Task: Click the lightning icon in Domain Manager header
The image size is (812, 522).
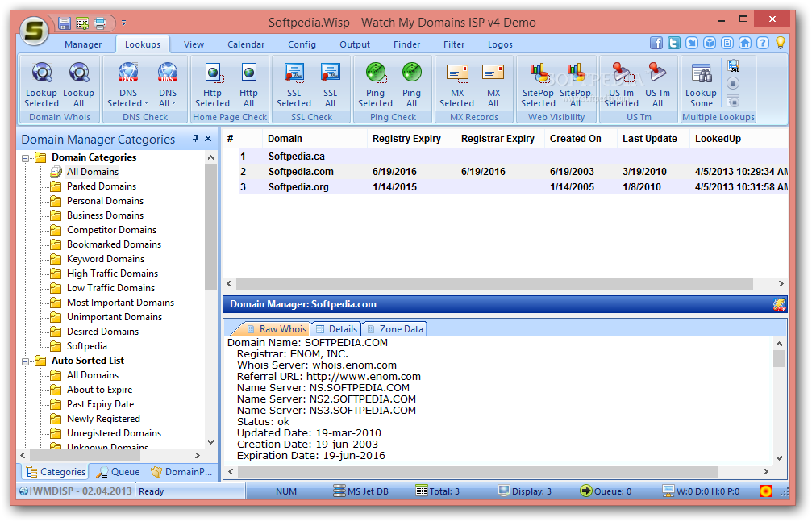Action: tap(780, 304)
